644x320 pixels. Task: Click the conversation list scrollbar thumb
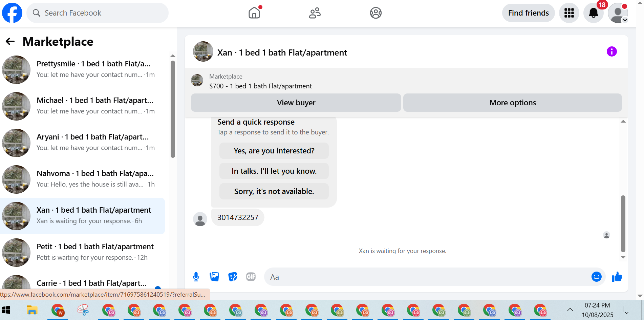pos(173,109)
